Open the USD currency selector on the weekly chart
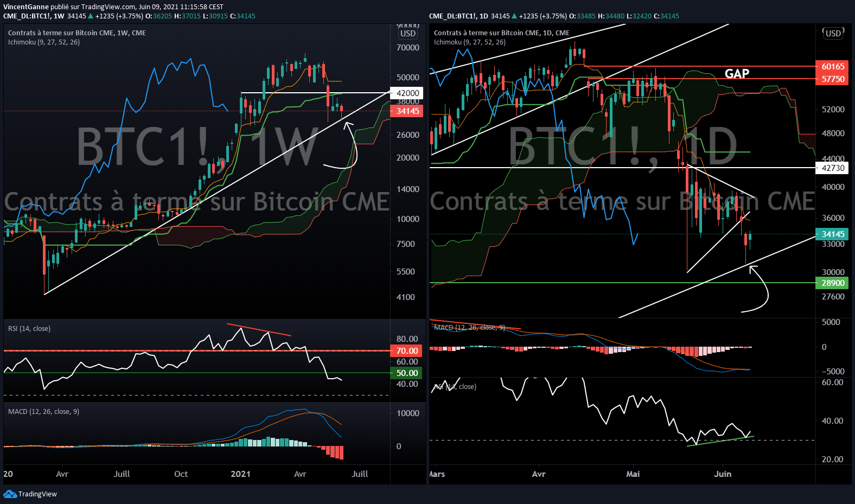Image resolution: width=855 pixels, height=504 pixels. (408, 34)
